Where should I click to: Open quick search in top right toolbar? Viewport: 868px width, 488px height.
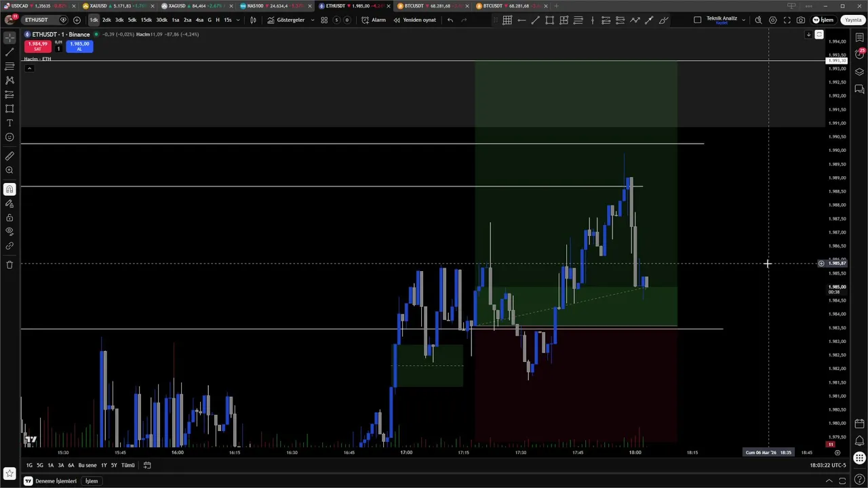coord(758,20)
